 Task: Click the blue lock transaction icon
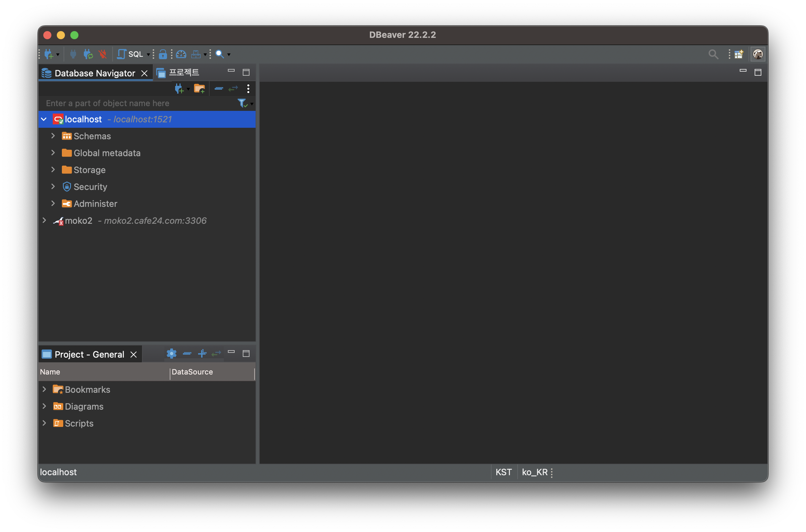163,54
